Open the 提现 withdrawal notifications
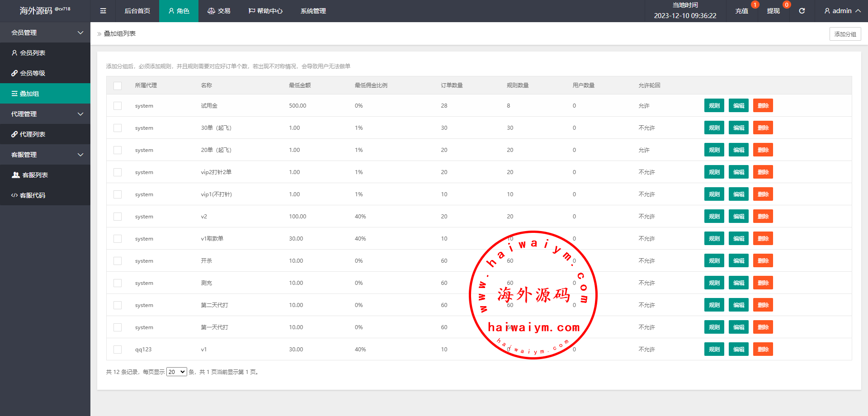This screenshot has height=416, width=868. [x=773, y=11]
